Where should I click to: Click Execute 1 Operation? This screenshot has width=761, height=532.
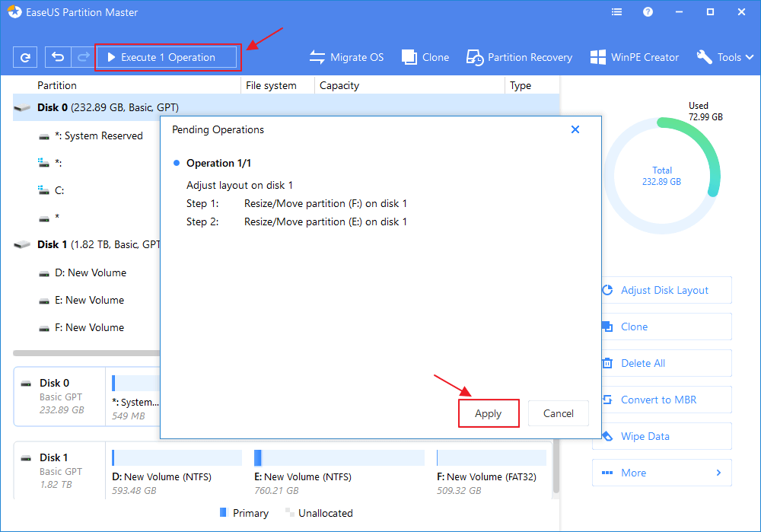coord(167,57)
